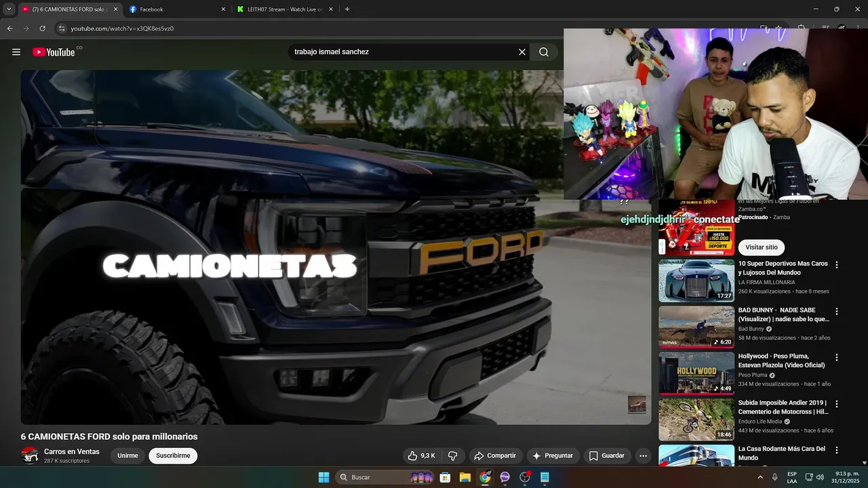The width and height of the screenshot is (868, 488).
Task: Click the Compartir button
Action: point(494,455)
